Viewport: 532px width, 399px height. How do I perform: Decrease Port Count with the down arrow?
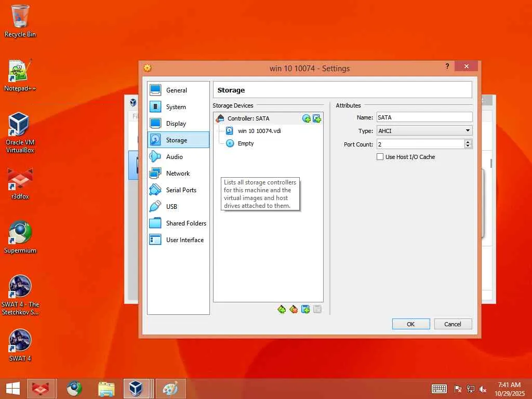pos(468,146)
